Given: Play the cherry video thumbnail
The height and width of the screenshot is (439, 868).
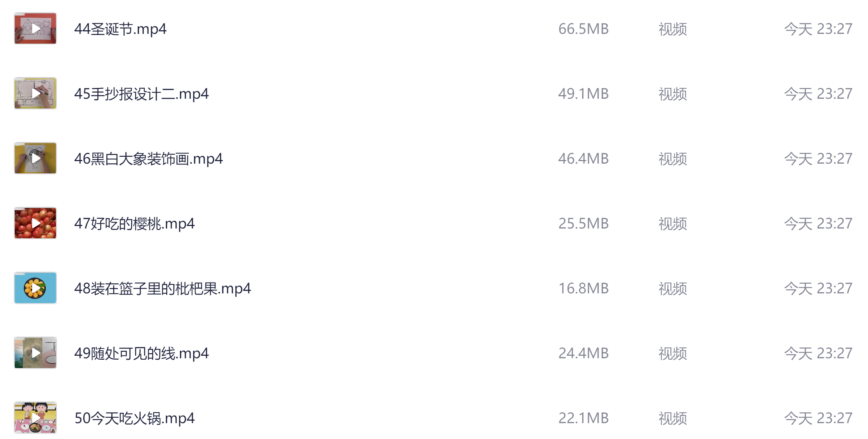Looking at the screenshot, I should pos(35,223).
